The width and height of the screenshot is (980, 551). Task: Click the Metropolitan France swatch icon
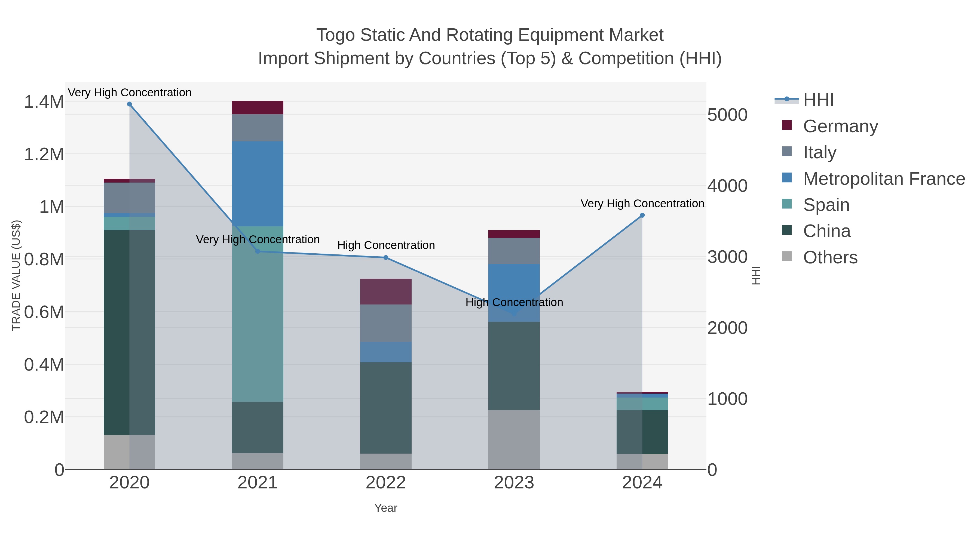(787, 178)
